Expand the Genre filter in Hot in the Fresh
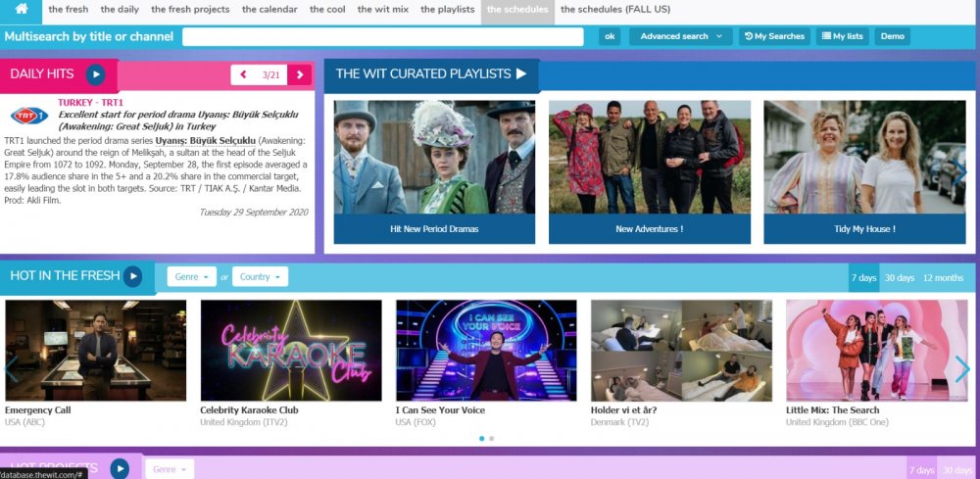Image resolution: width=980 pixels, height=479 pixels. (191, 277)
